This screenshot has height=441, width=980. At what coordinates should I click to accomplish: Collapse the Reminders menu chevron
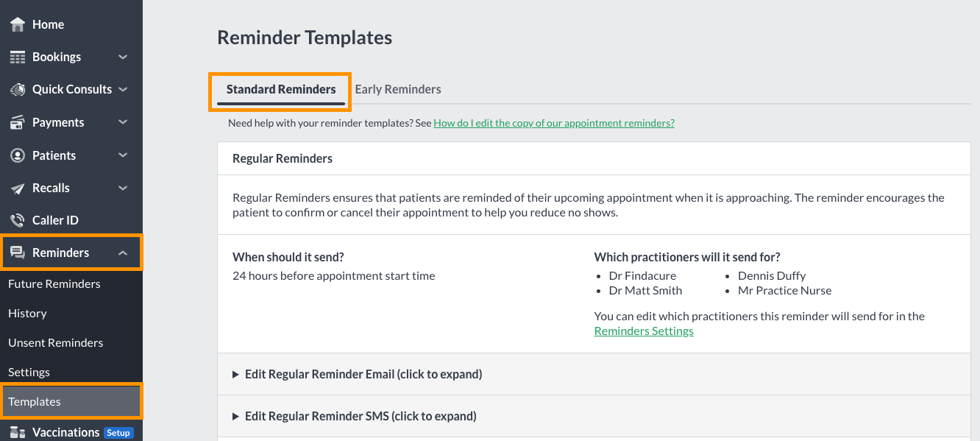click(x=123, y=253)
